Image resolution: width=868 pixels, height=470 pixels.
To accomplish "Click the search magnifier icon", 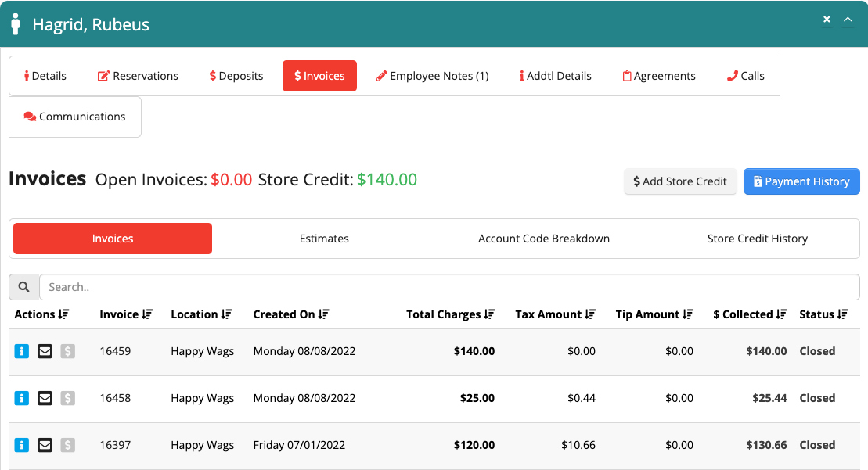I will click(x=23, y=287).
